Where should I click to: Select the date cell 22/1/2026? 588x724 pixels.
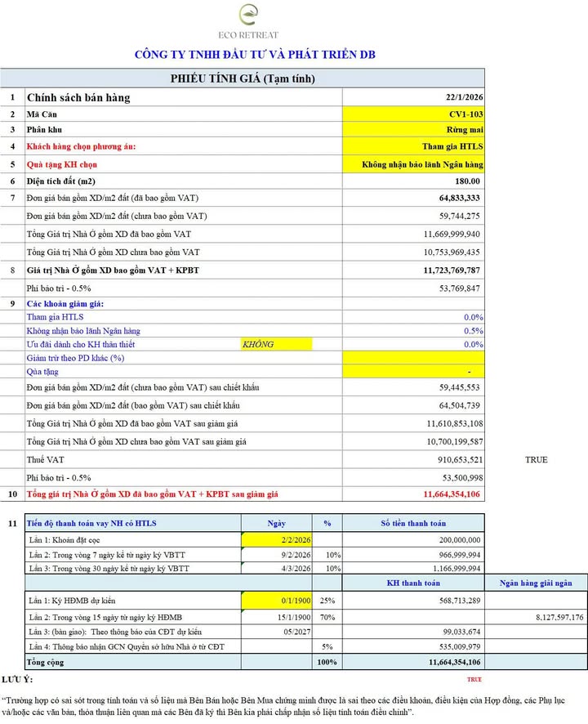(x=414, y=97)
